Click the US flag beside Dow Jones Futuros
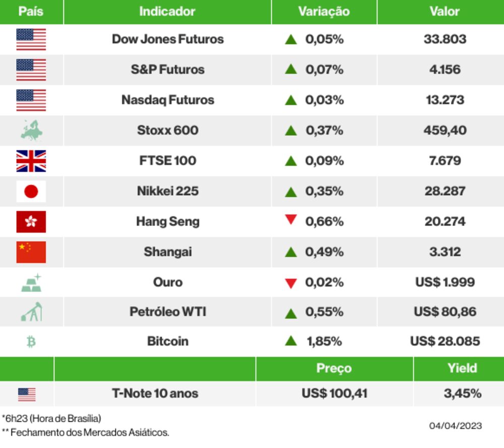 [31, 39]
